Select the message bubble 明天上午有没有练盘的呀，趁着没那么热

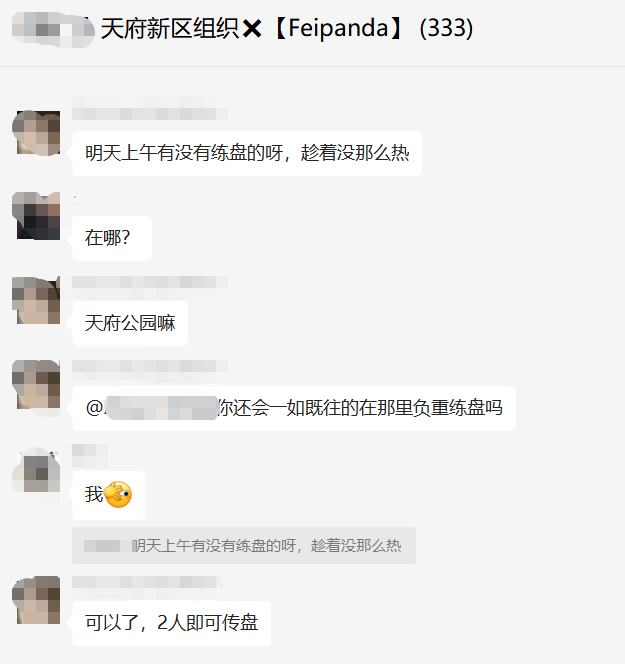[247, 153]
